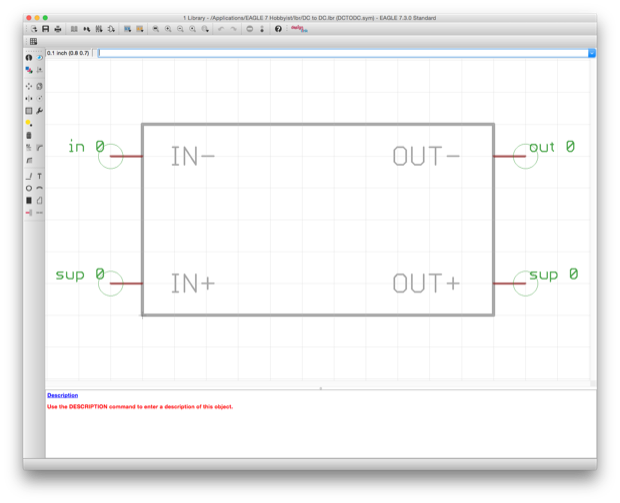Click the IN- pin label in symbol
The image size is (620, 503).
[x=193, y=156]
